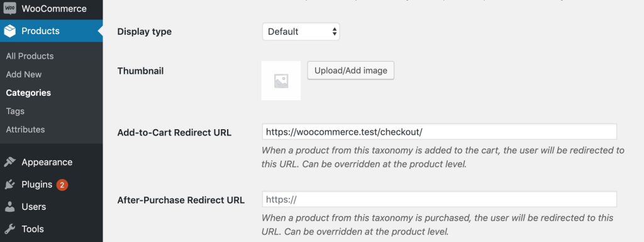644x242 pixels.
Task: Open the Tags submenu item
Action: click(15, 111)
